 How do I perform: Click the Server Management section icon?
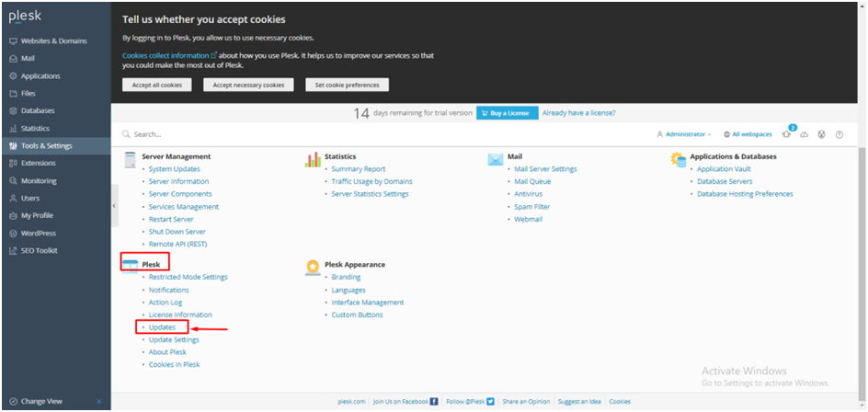click(x=130, y=158)
